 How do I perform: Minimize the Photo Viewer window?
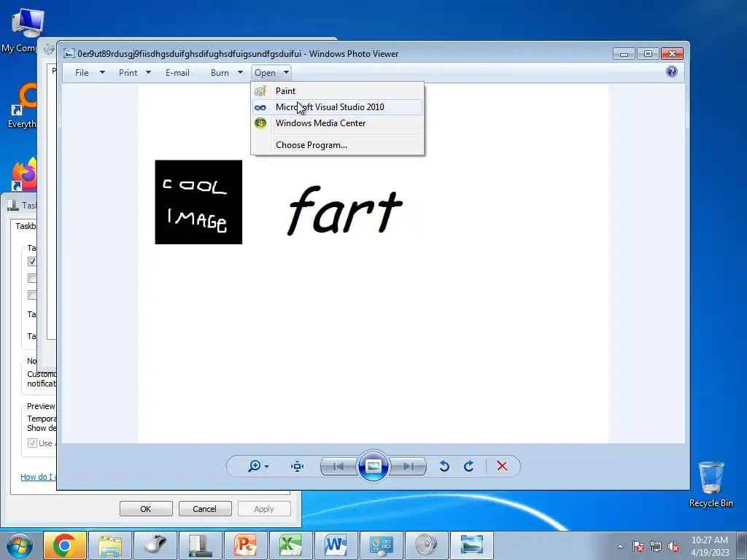(x=624, y=53)
